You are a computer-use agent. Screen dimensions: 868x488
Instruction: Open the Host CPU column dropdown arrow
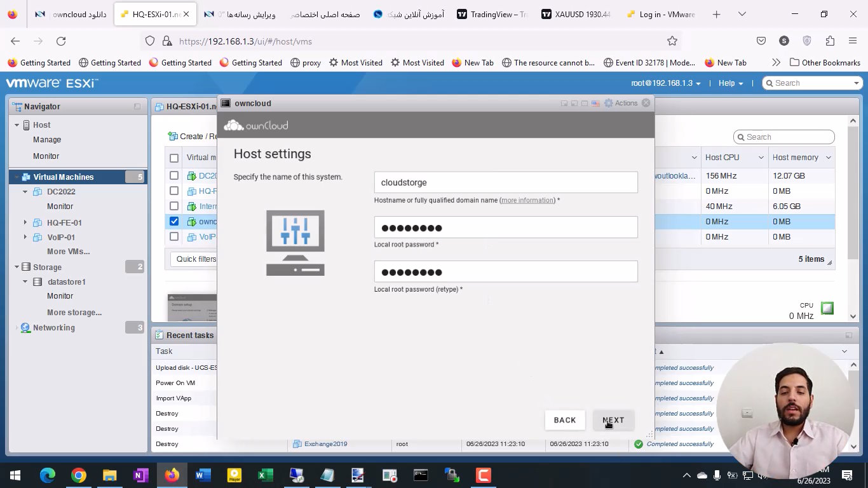pos(761,158)
